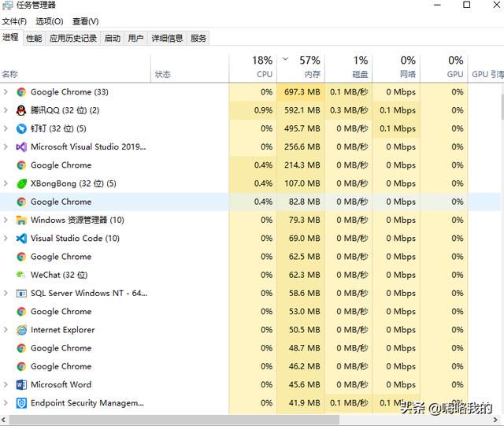Image resolution: width=504 pixels, height=426 pixels.
Task: Click the horizontal scrollbar thumb
Action: pyautogui.click(x=174, y=420)
